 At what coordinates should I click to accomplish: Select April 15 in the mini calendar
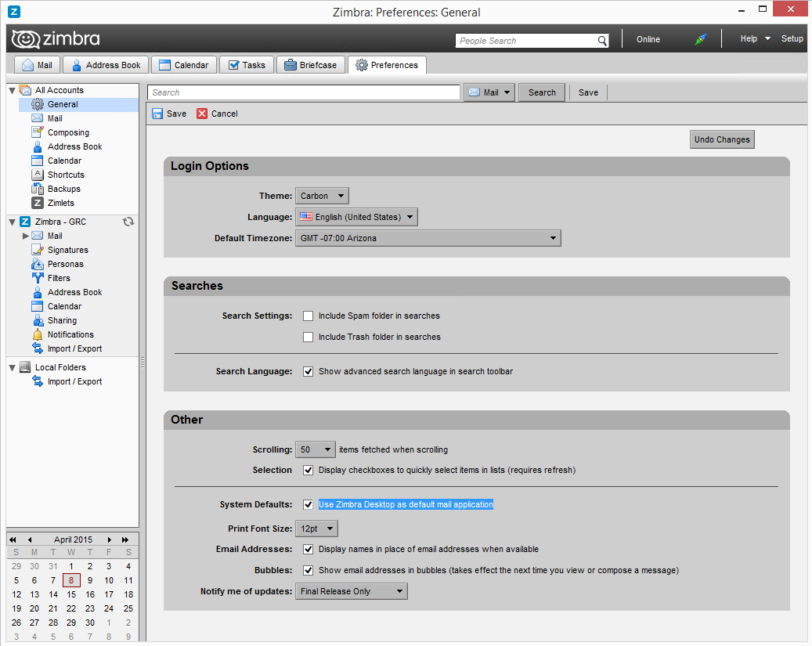(71, 594)
